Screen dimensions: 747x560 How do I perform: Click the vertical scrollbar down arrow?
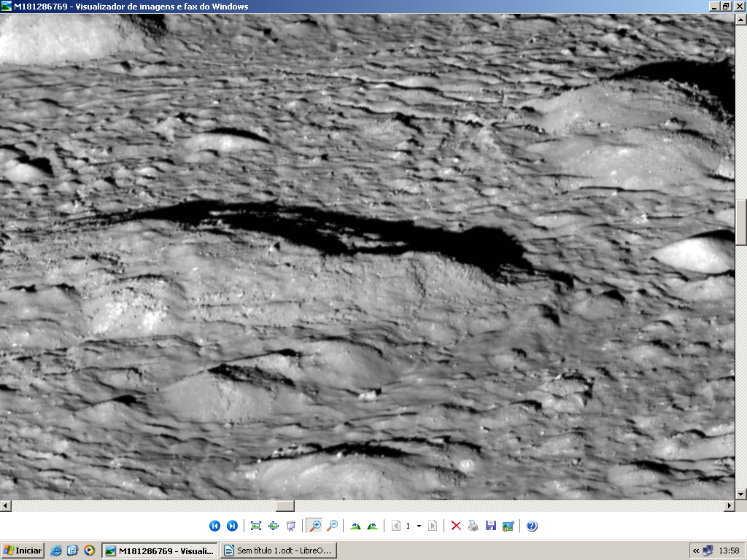tap(741, 494)
